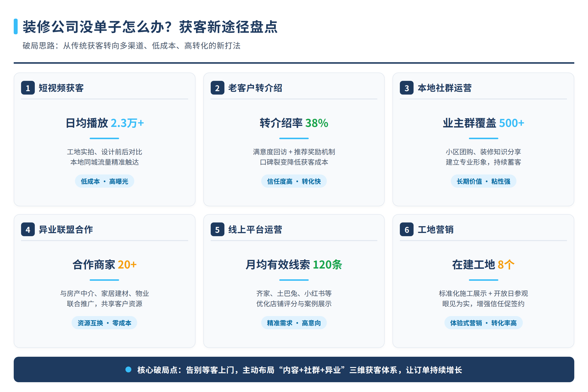The height and width of the screenshot is (392, 588).
Task: Click the line 眼见为实，增强信任促签约
Action: 483,304
